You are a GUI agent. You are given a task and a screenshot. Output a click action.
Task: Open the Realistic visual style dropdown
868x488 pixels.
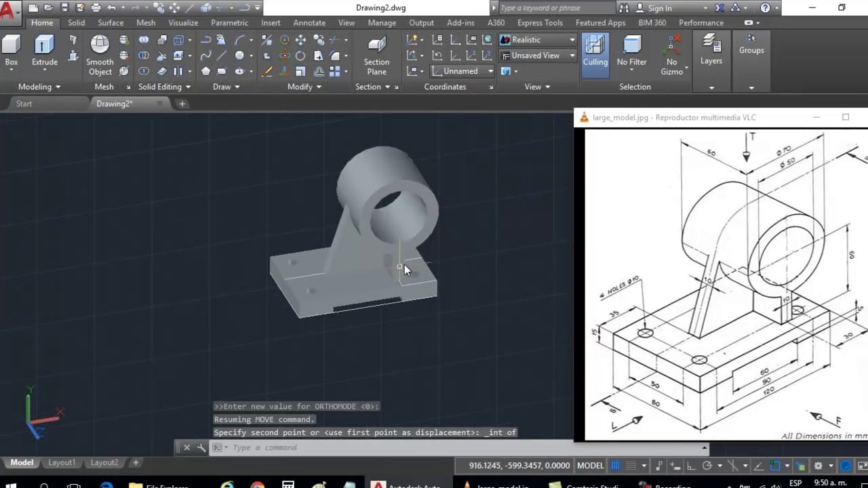[x=571, y=39]
